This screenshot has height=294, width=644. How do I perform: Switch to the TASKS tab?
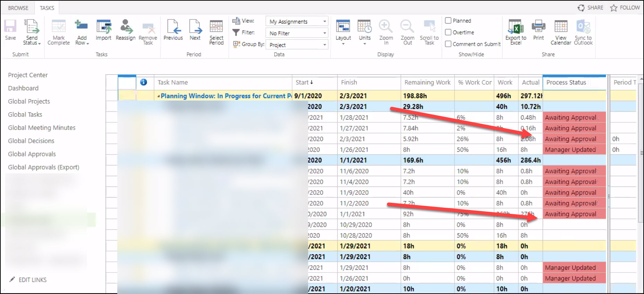(47, 8)
